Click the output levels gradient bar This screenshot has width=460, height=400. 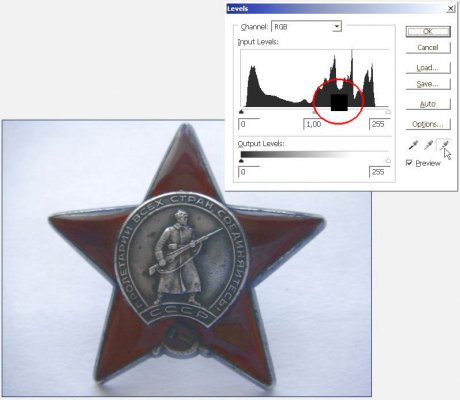(315, 155)
